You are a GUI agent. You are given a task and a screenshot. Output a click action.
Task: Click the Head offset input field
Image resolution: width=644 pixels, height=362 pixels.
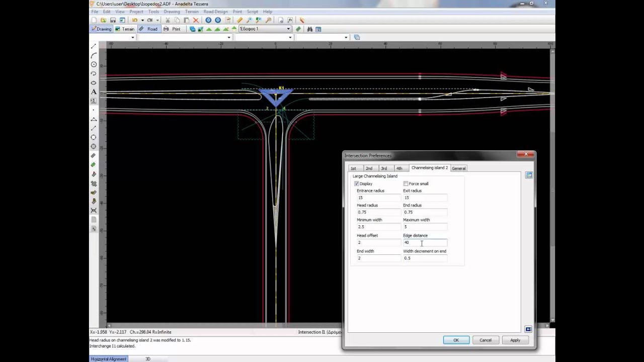click(378, 242)
